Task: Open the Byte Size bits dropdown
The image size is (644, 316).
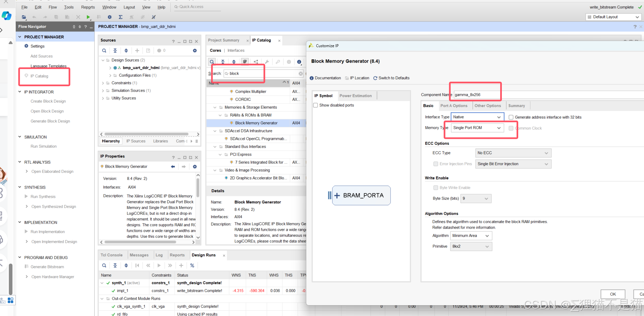Action: pos(476,198)
